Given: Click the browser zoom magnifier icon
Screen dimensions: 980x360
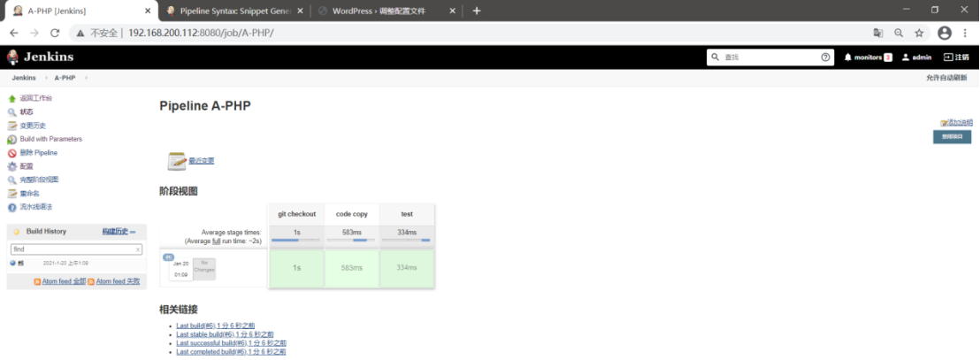Looking at the screenshot, I should coord(899,33).
